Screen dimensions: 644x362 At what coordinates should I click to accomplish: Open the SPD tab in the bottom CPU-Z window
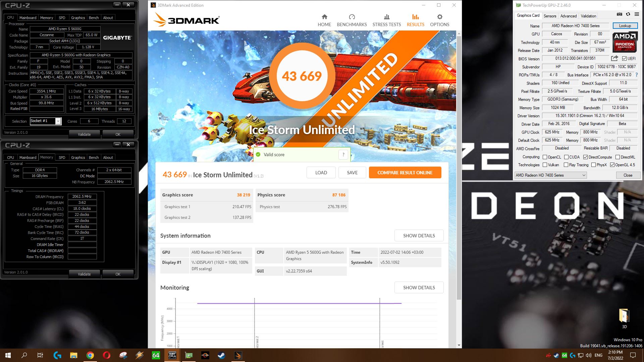[62, 158]
